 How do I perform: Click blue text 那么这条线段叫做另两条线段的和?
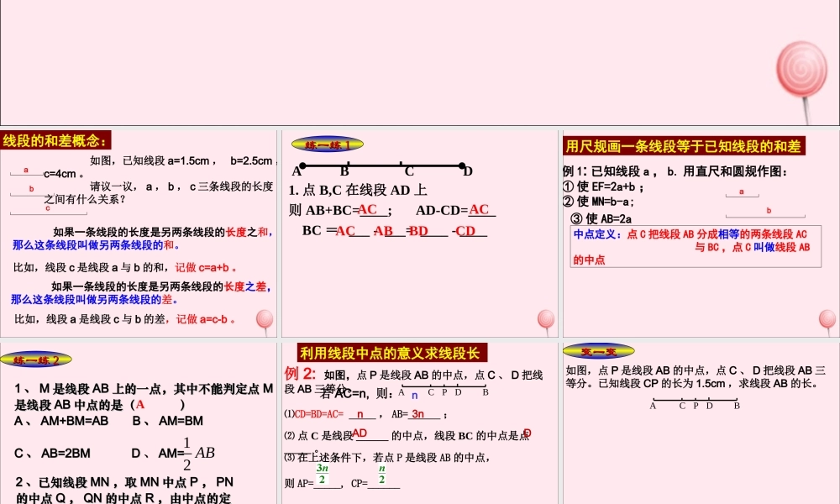[97, 245]
